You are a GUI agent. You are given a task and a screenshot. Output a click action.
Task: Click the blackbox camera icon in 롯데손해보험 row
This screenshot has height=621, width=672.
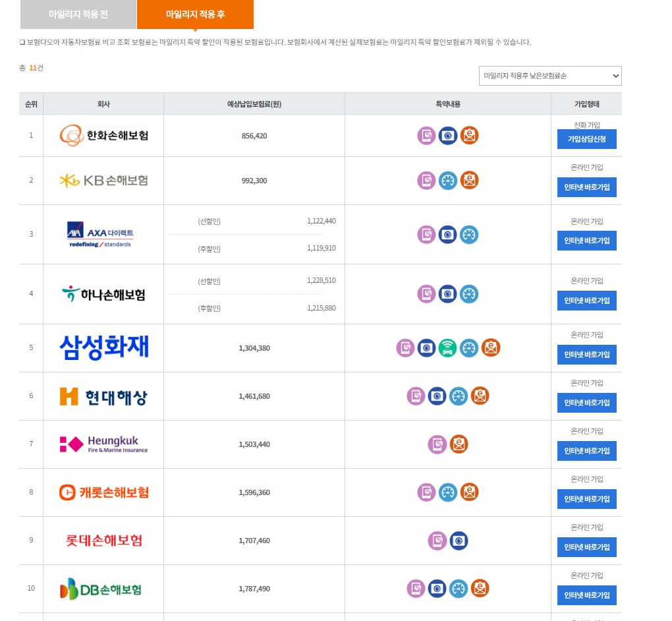(459, 541)
